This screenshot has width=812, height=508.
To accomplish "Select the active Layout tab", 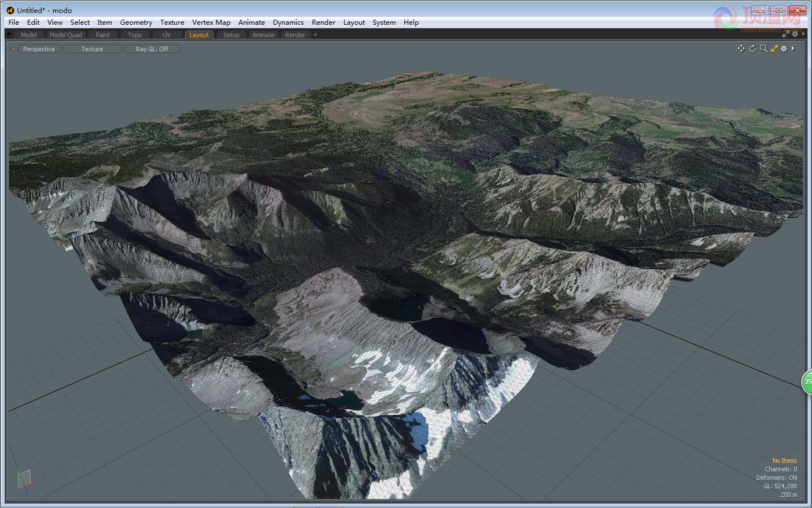I will pos(199,35).
